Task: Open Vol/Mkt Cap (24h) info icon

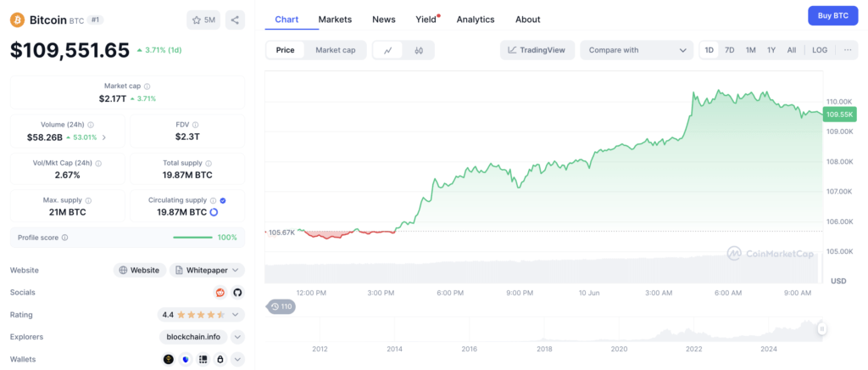Action: (x=98, y=164)
